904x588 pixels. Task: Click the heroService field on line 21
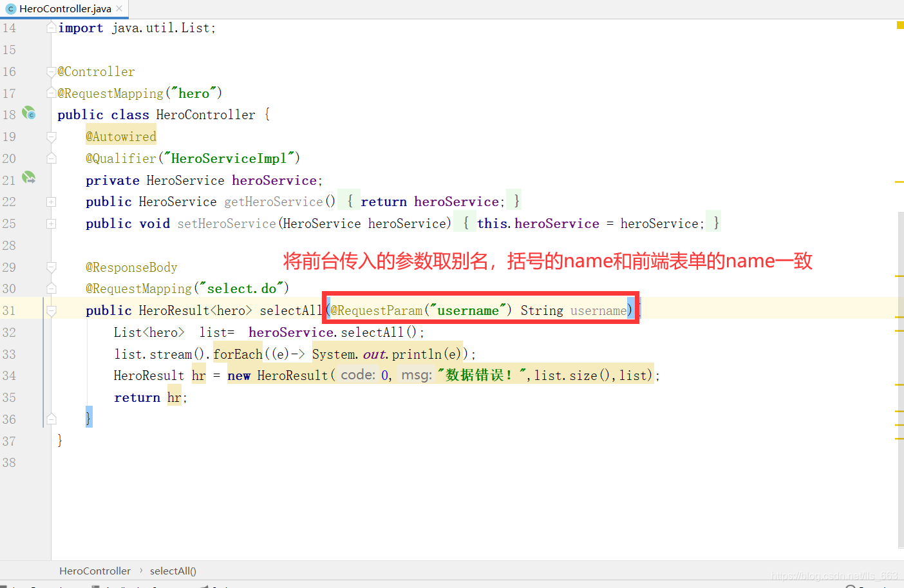point(274,180)
